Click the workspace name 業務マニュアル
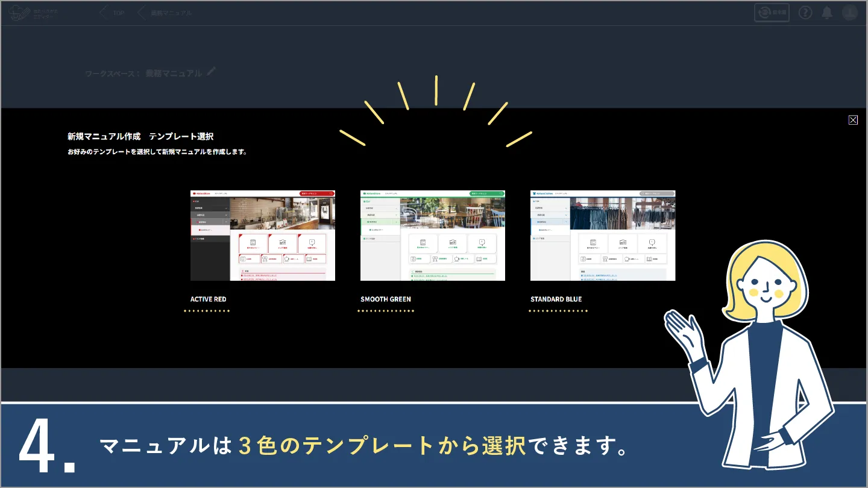 pos(174,73)
